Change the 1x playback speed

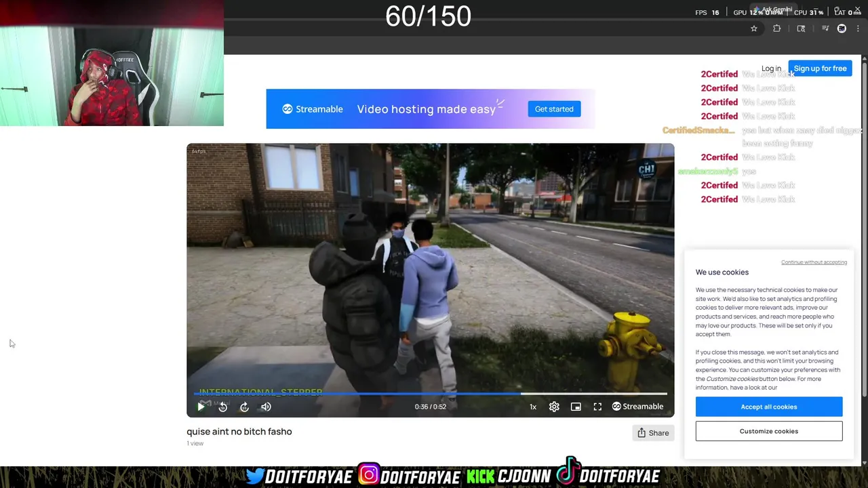[533, 407]
